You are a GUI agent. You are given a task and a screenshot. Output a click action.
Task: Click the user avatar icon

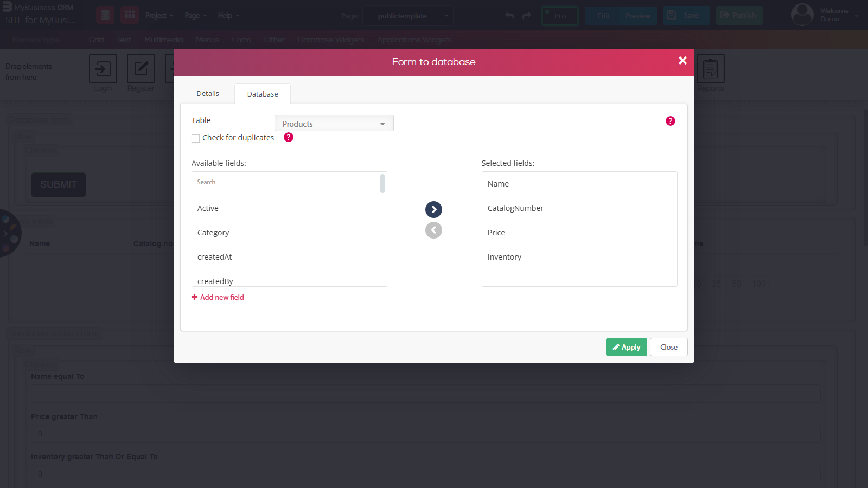tap(802, 15)
